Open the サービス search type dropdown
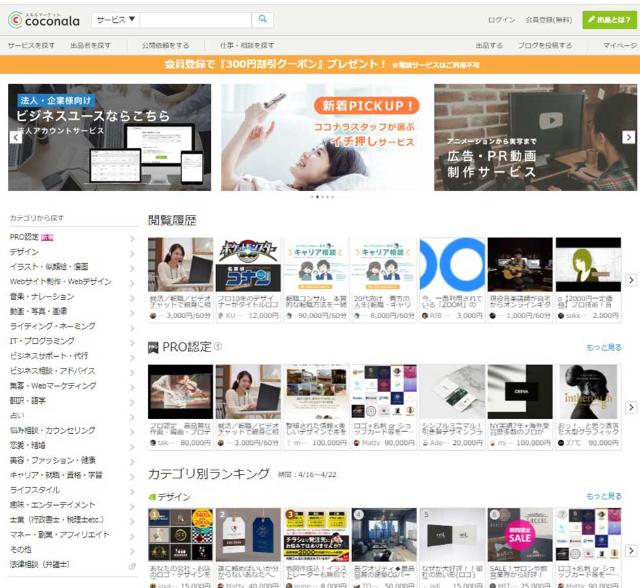The height and width of the screenshot is (588, 640). (x=116, y=20)
